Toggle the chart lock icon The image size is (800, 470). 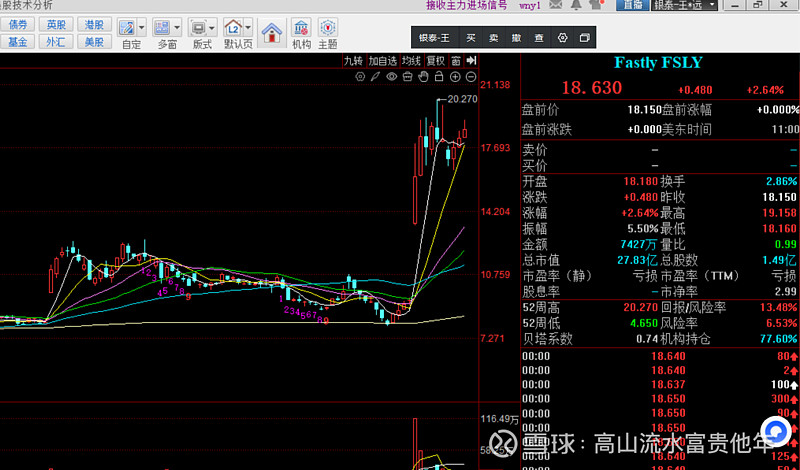pos(439,77)
